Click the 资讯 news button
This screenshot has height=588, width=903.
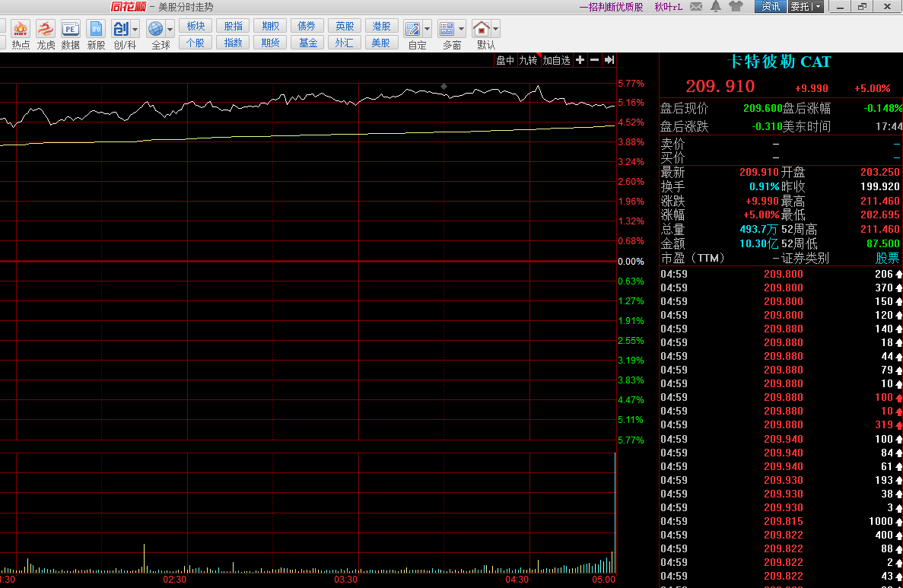click(771, 6)
